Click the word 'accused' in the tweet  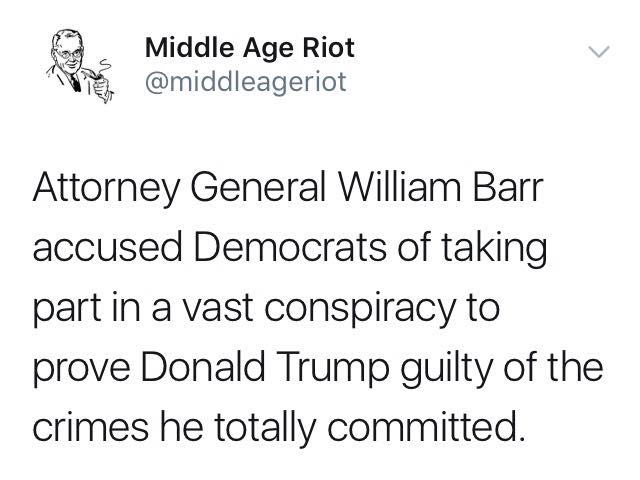(x=107, y=248)
